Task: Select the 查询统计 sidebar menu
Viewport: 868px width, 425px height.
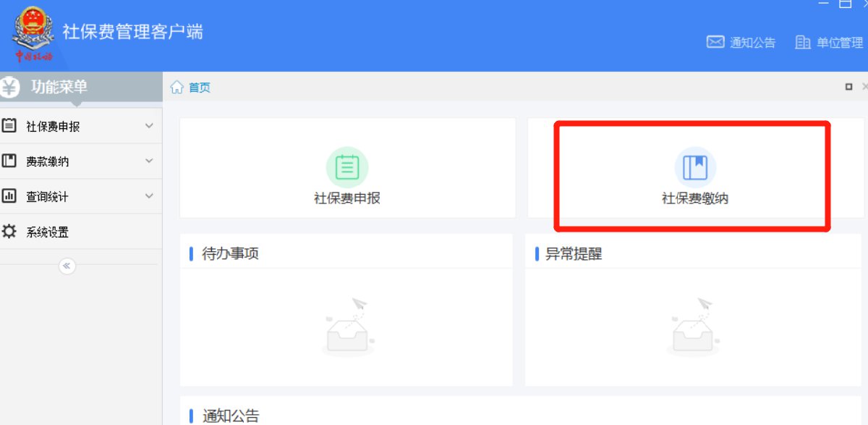Action: tap(81, 196)
